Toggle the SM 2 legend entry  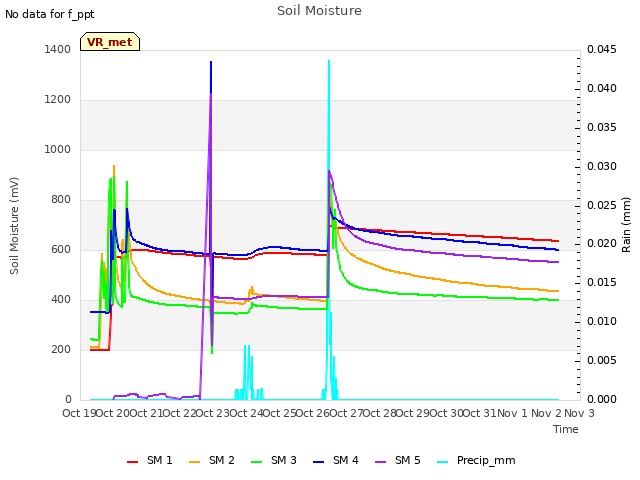pyautogui.click(x=212, y=460)
